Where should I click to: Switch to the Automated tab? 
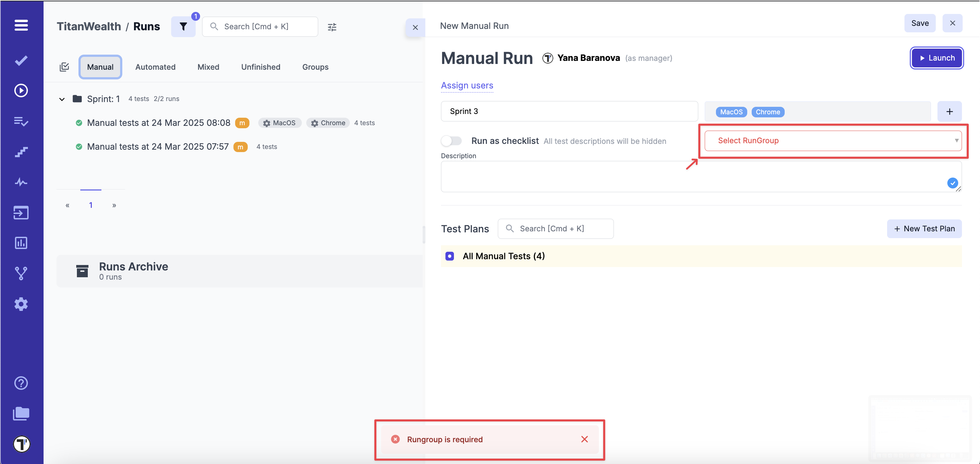coord(155,67)
